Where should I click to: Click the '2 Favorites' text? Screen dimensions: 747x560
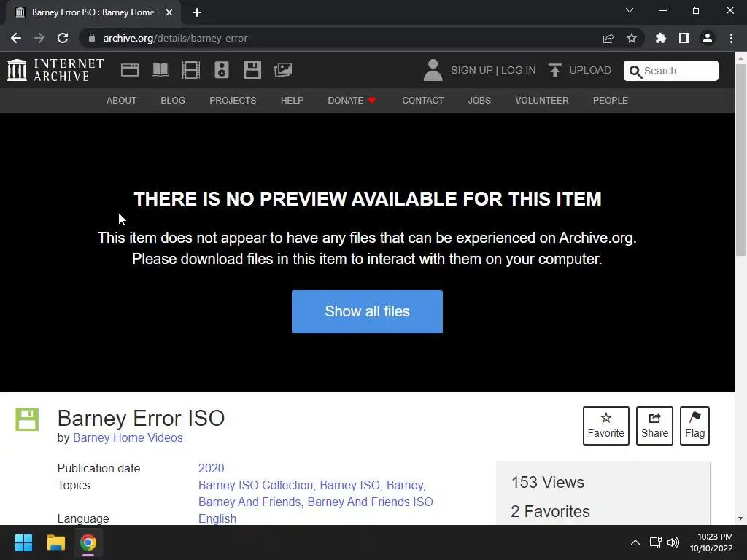tap(550, 511)
